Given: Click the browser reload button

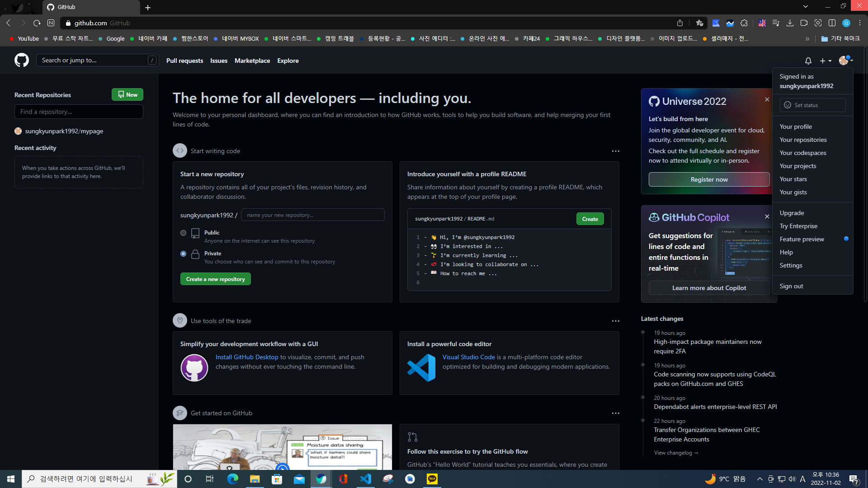Looking at the screenshot, I should [x=37, y=23].
